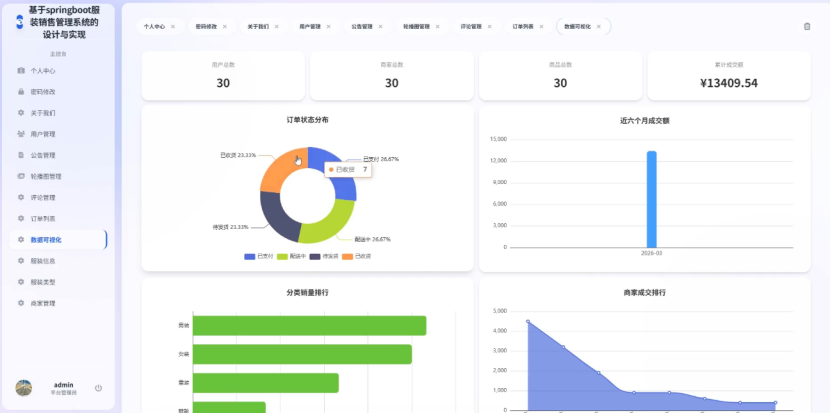Click the gear icon beside 订单列表
Image resolution: width=830 pixels, height=413 pixels.
tap(21, 219)
